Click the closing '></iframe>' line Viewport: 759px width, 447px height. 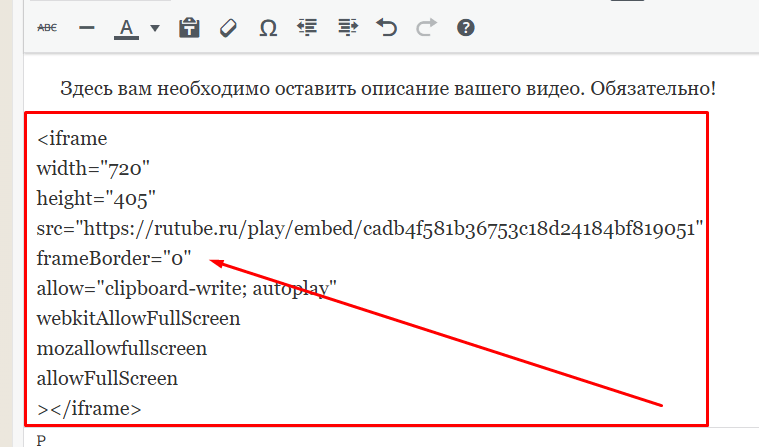click(x=89, y=409)
